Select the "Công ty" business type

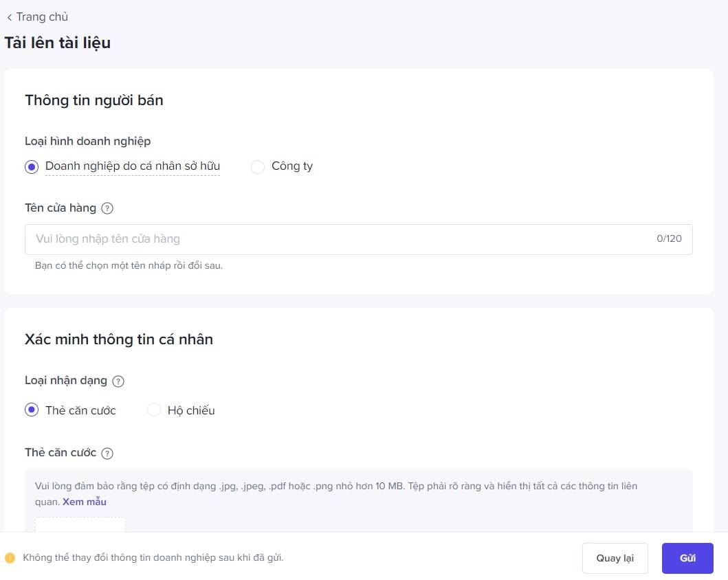258,166
